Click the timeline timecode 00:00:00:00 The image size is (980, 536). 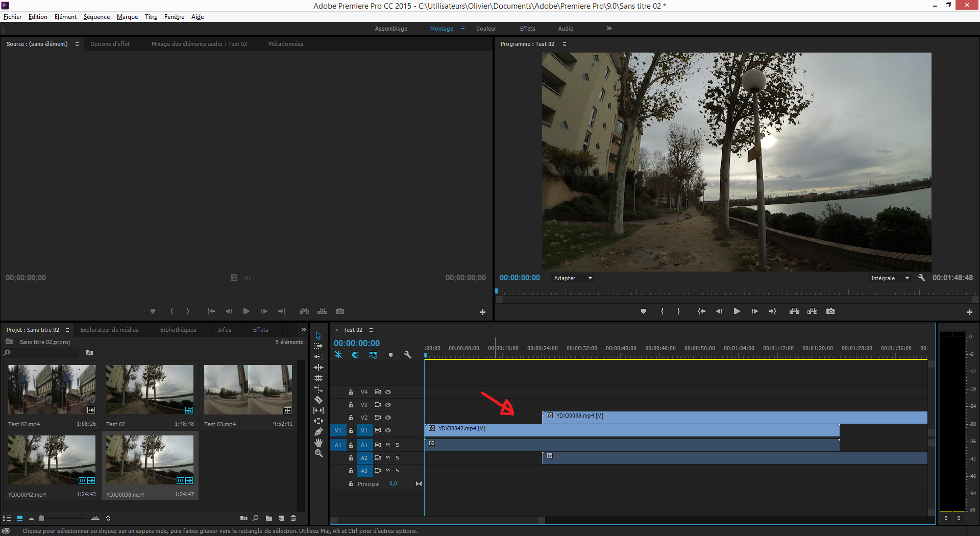pyautogui.click(x=357, y=343)
